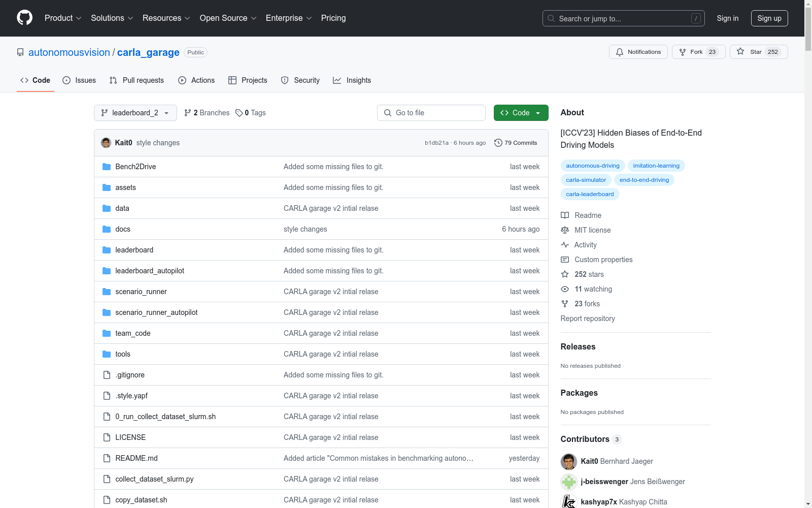Open the Solutions dropdown menu

[112, 18]
